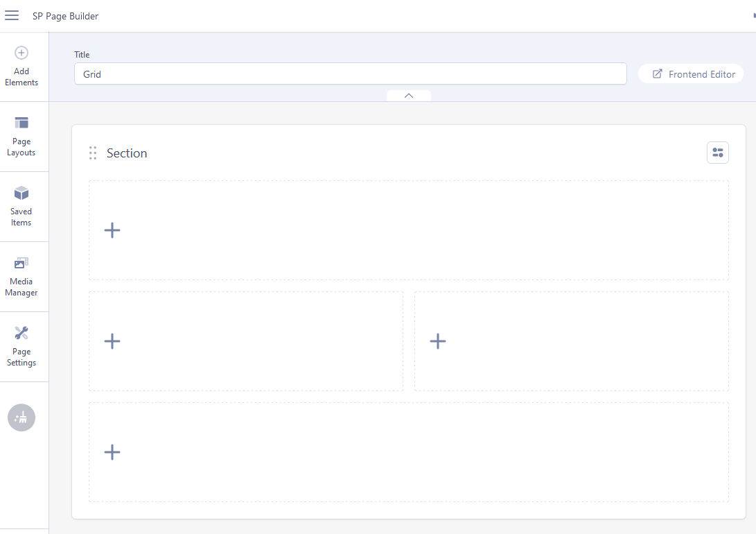Focus the Title input containing Grid

(350, 74)
